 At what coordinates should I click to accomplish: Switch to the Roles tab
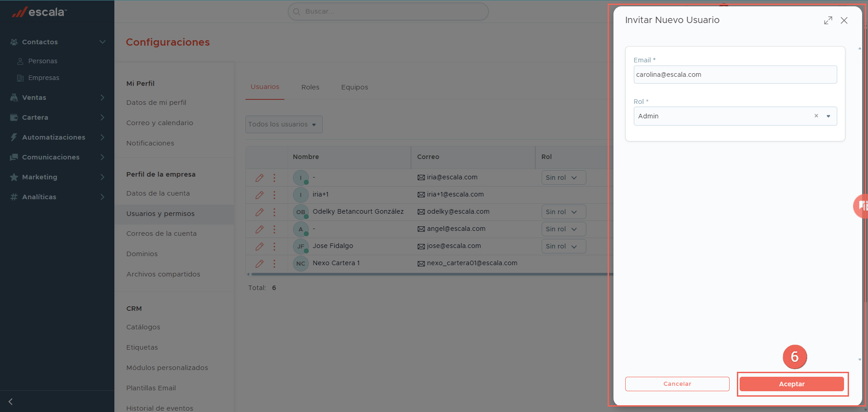[311, 87]
